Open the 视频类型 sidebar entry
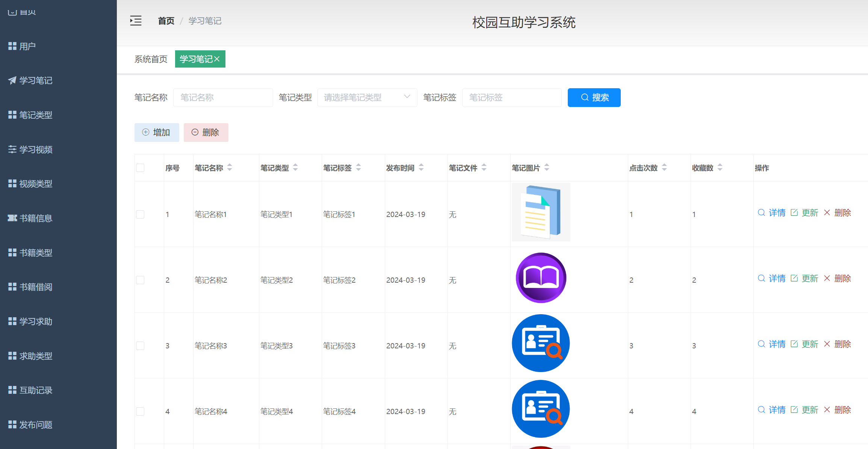The image size is (868, 449). 35,184
